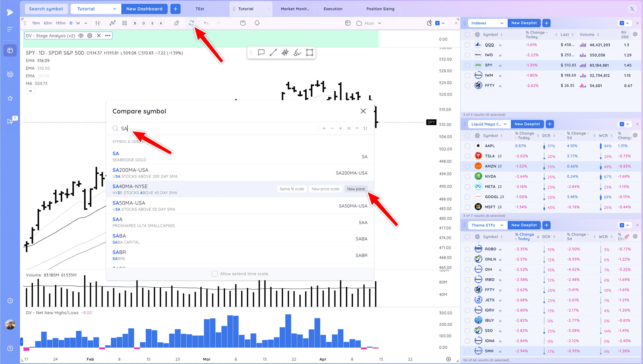Open favorites star in left sidebar
The height and width of the screenshot is (364, 643).
point(10,98)
